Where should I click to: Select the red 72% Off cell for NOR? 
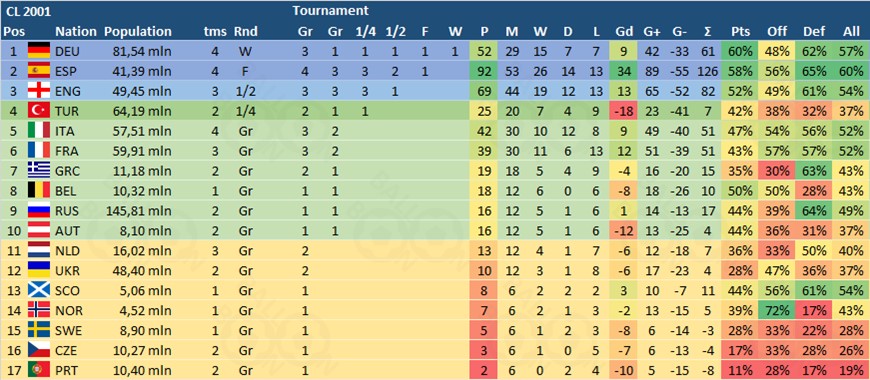(x=776, y=311)
